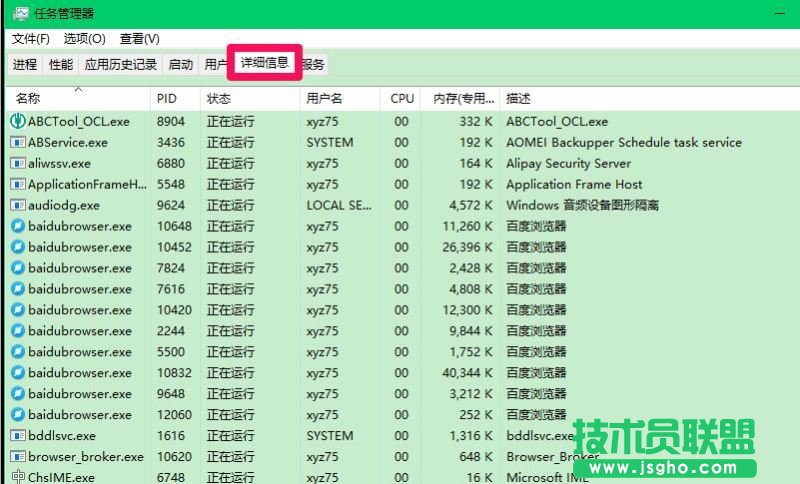
Task: Click memory value 12,300 K
Action: tap(467, 310)
